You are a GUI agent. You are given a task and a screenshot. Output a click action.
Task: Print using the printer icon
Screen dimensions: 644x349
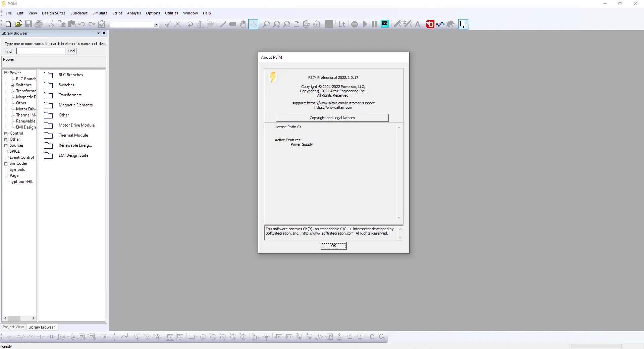(x=39, y=24)
